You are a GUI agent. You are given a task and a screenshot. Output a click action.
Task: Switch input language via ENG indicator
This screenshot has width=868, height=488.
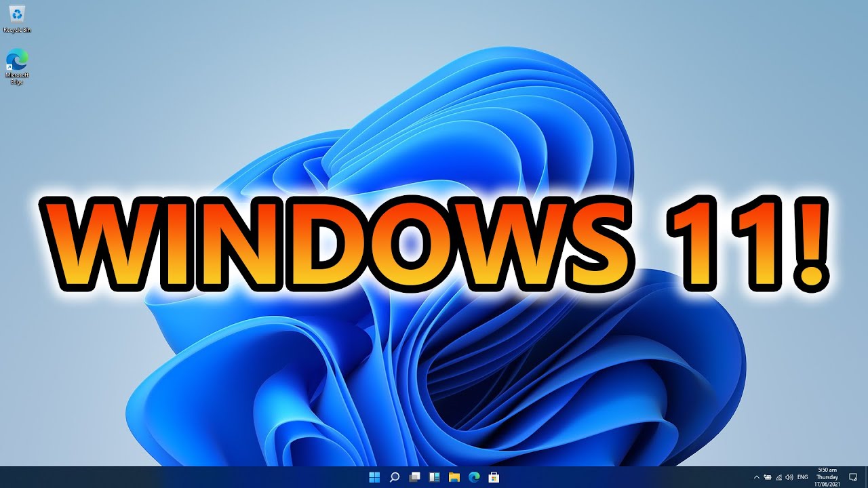pos(803,477)
